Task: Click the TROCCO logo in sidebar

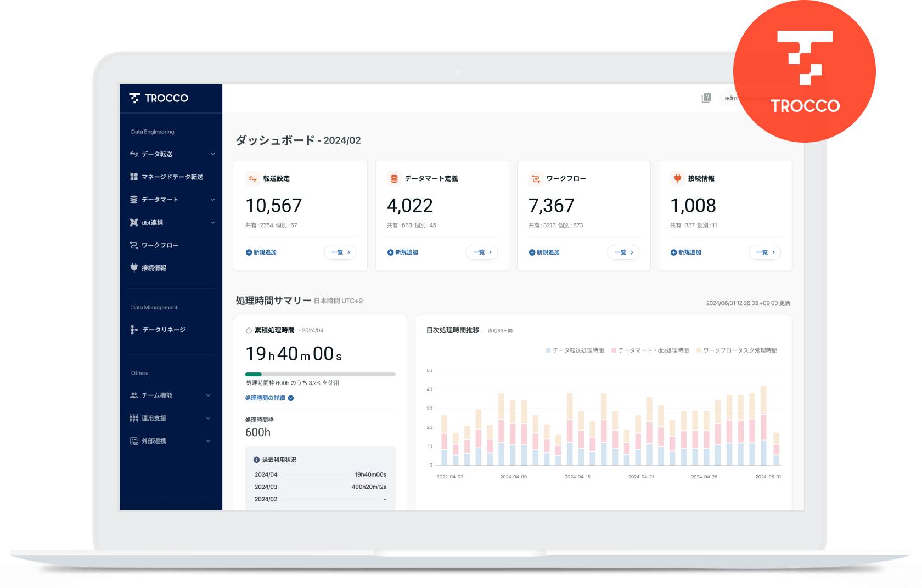Action: coord(159,98)
